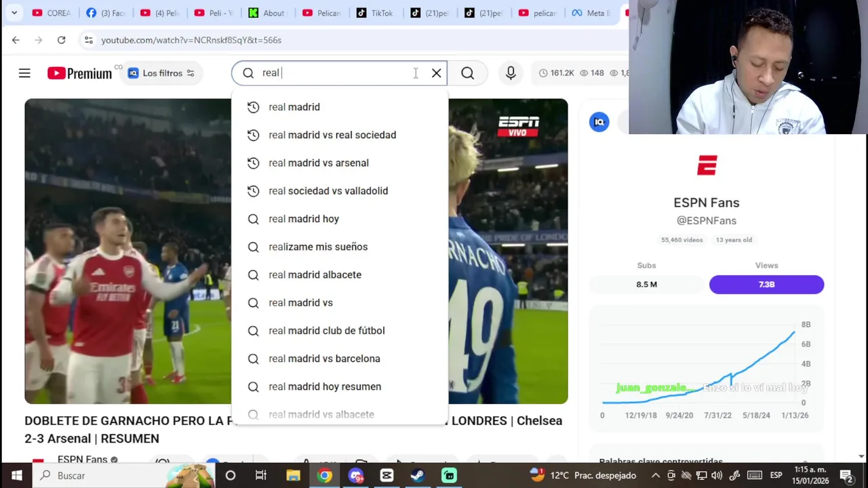Open the green app taskbar icon
868x488 pixels.
449,476
